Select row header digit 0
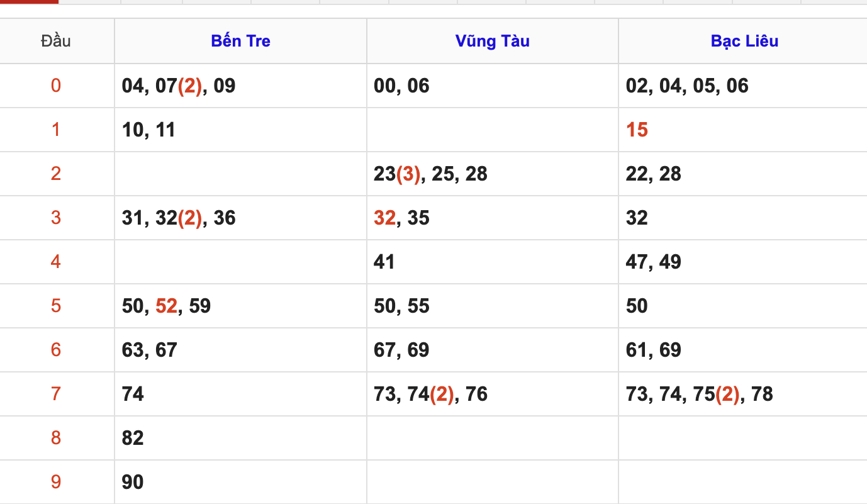 pyautogui.click(x=56, y=86)
